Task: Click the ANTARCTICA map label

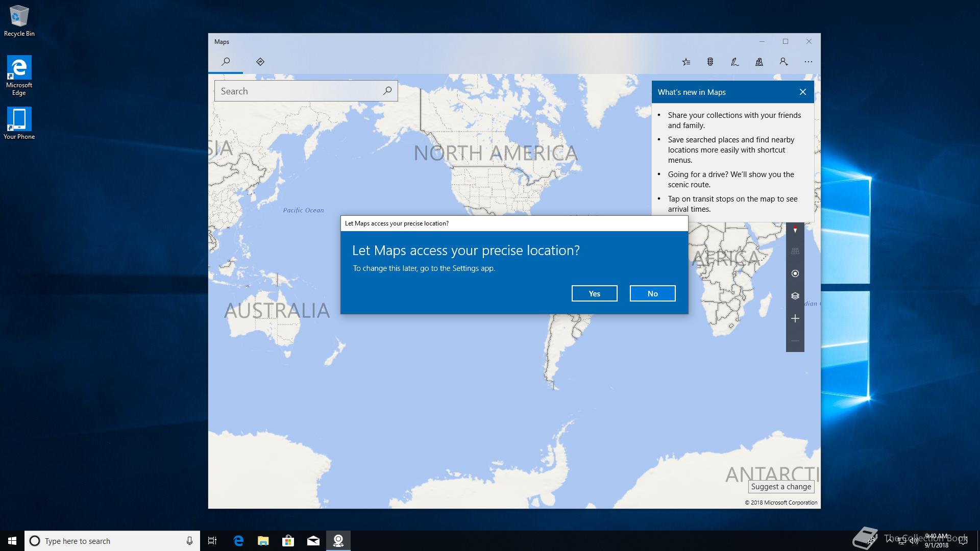Action: point(772,474)
